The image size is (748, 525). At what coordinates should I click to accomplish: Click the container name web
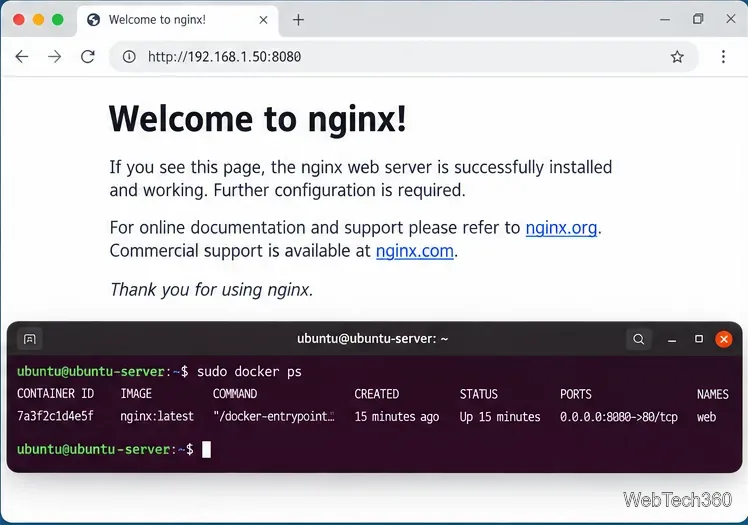click(706, 417)
